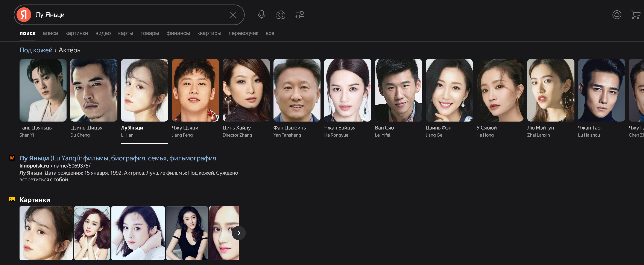
Task: Open the Под кожей breadcrumb link
Action: (36, 50)
